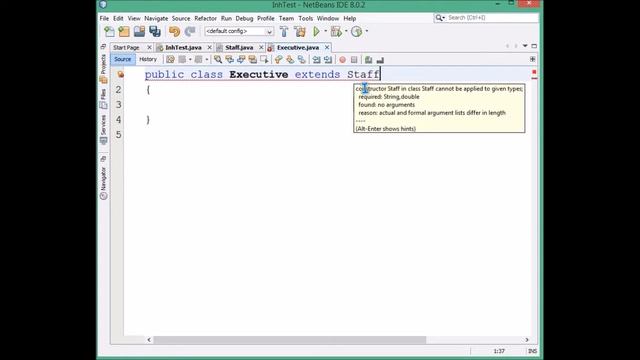Click the Profile Project toolbar icon
Image resolution: width=640 pixels, height=360 pixels.
pyautogui.click(x=356, y=31)
